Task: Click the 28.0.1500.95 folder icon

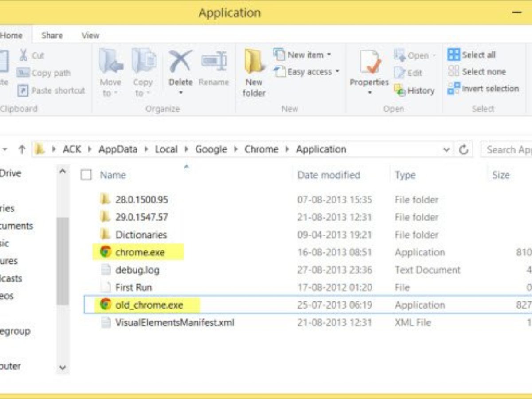Action: 105,199
